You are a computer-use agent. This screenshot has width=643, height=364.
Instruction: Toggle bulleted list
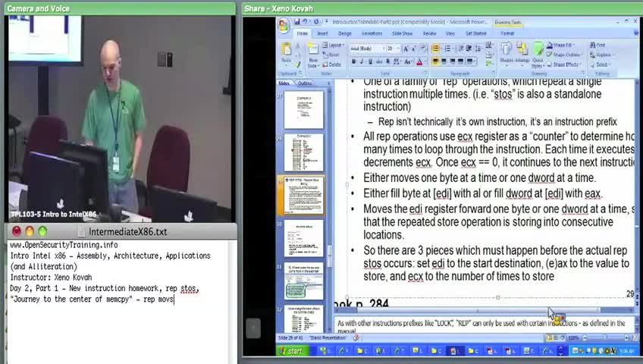[x=435, y=49]
